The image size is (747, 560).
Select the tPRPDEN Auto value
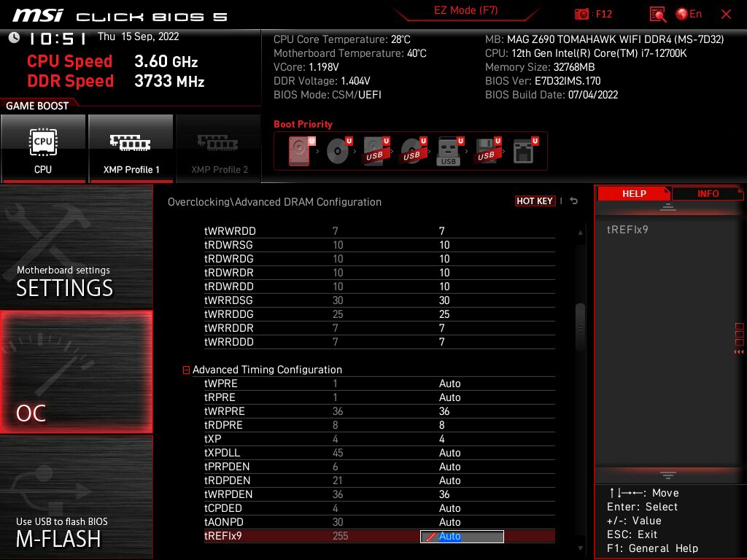(x=449, y=467)
